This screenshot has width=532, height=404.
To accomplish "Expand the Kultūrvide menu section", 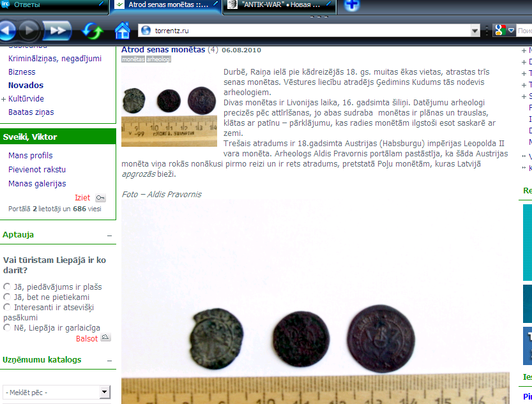I will (4, 99).
